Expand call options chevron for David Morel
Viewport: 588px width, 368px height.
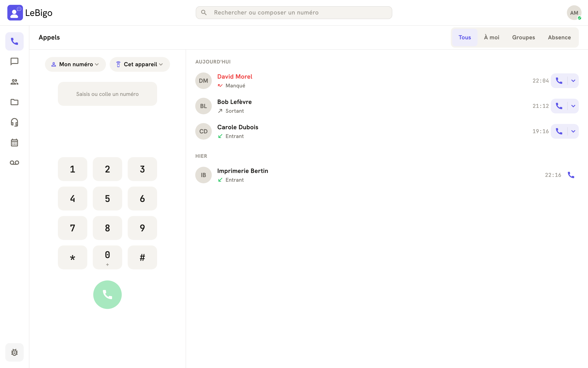(573, 81)
